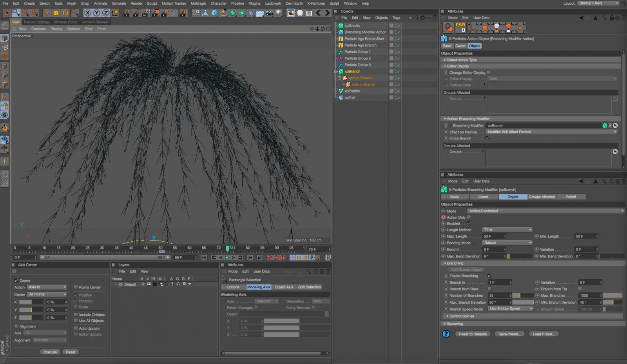Open the Layout dropdown Startup (User)
This screenshot has height=364, width=627.
(598, 3)
